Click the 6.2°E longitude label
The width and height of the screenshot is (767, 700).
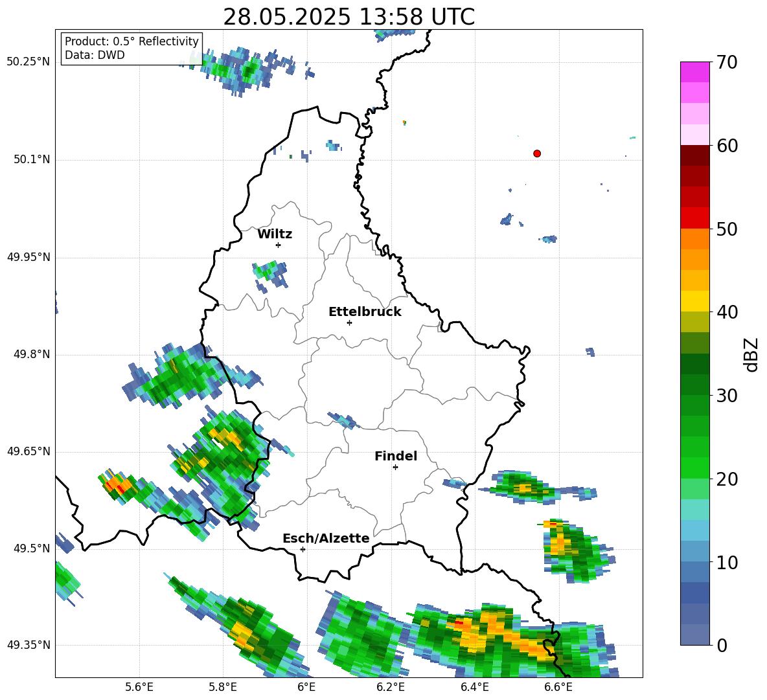(x=391, y=688)
